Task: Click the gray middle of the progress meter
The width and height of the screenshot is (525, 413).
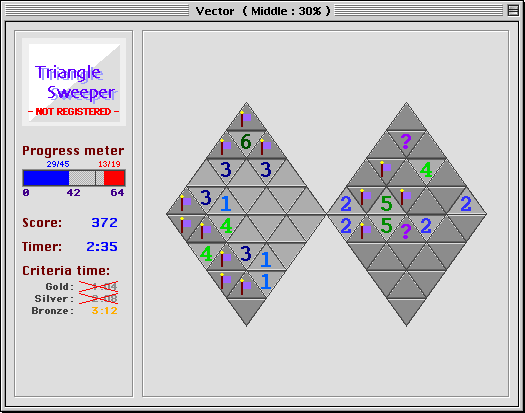Action: (86, 178)
